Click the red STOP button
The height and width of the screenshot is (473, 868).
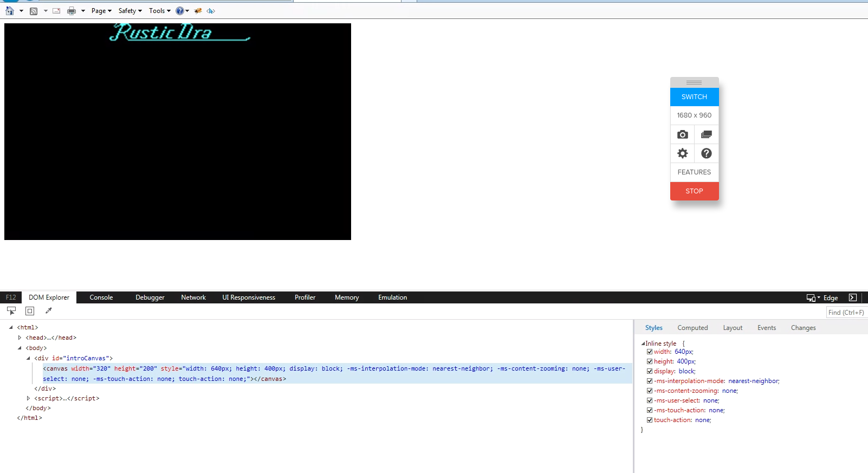coord(694,191)
